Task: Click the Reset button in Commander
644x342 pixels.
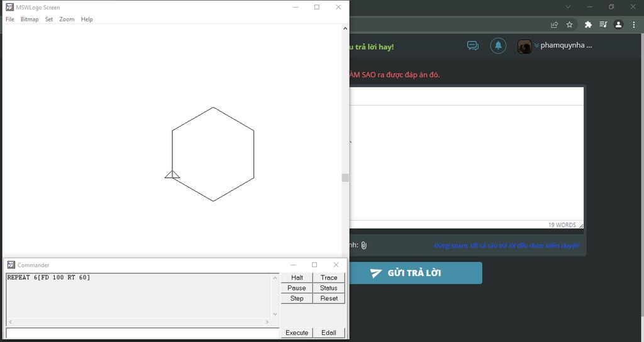Action: pyautogui.click(x=328, y=299)
